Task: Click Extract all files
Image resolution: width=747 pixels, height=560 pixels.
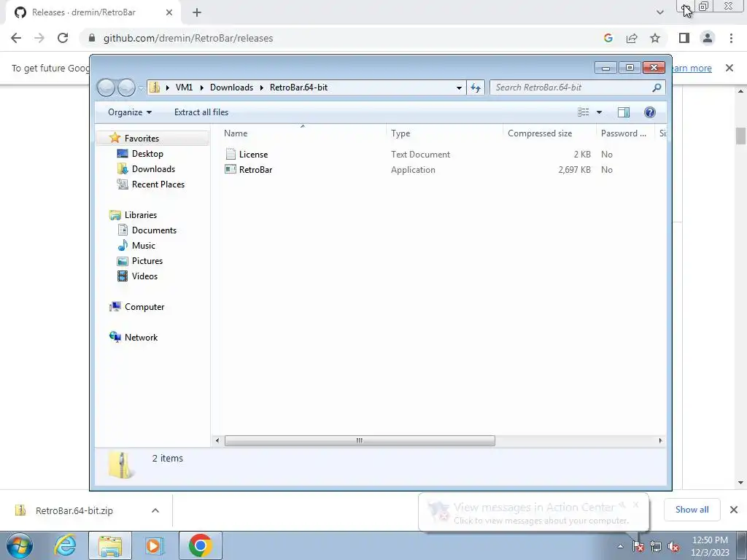Action: pos(201,112)
